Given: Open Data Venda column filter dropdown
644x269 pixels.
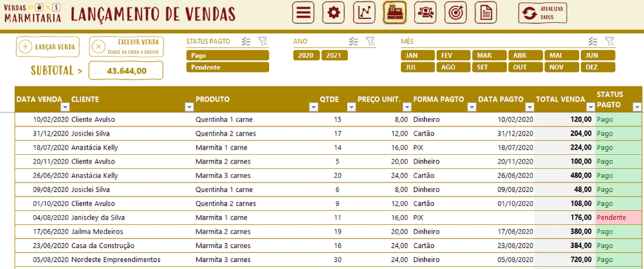Looking at the screenshot, I should click(x=65, y=107).
